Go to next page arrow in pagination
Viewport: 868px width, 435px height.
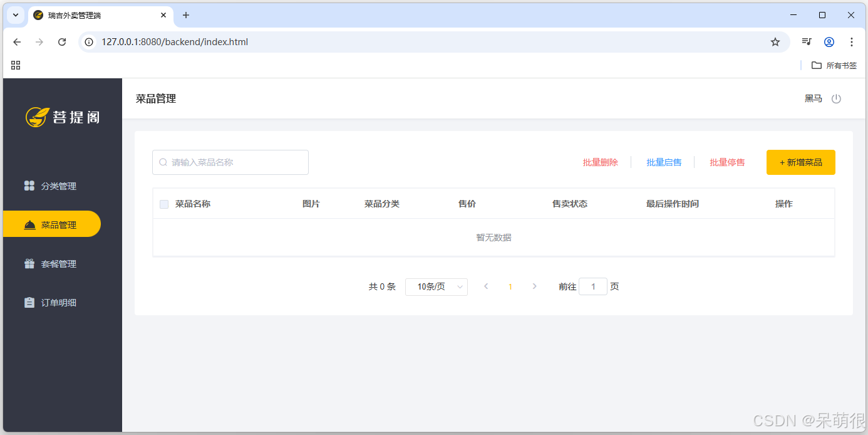(x=534, y=286)
